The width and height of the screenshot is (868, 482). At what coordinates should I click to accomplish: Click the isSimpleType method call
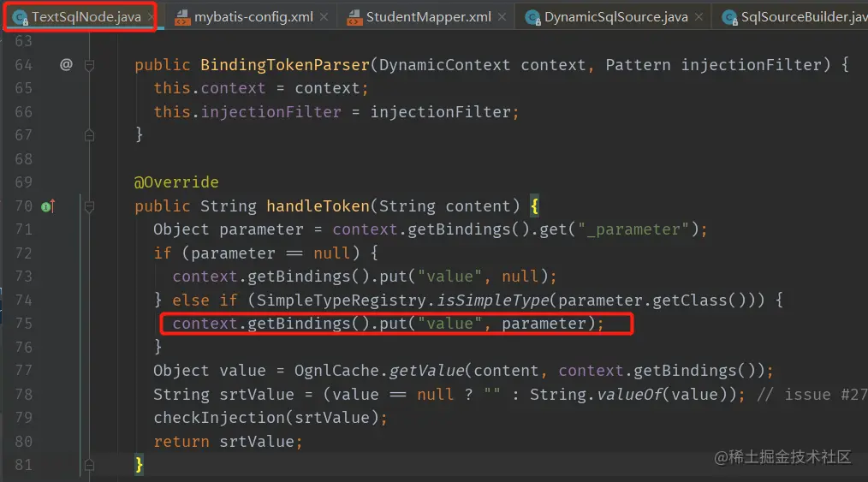tap(492, 300)
